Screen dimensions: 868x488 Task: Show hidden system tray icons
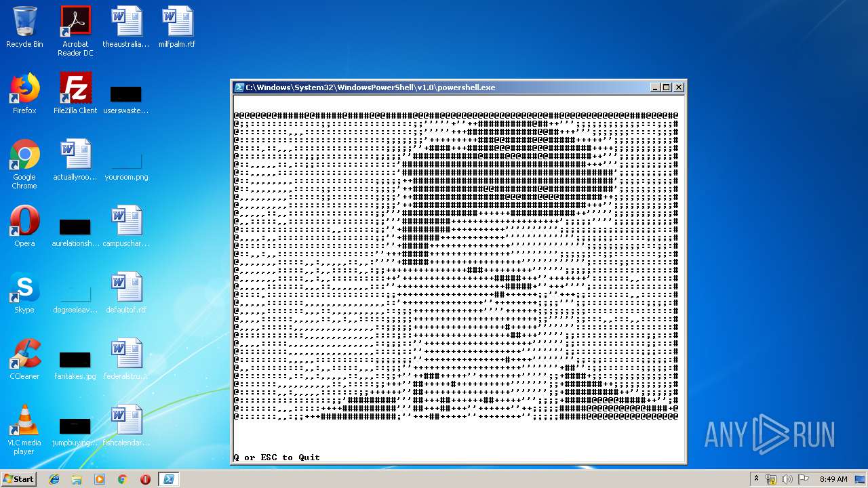pos(756,479)
